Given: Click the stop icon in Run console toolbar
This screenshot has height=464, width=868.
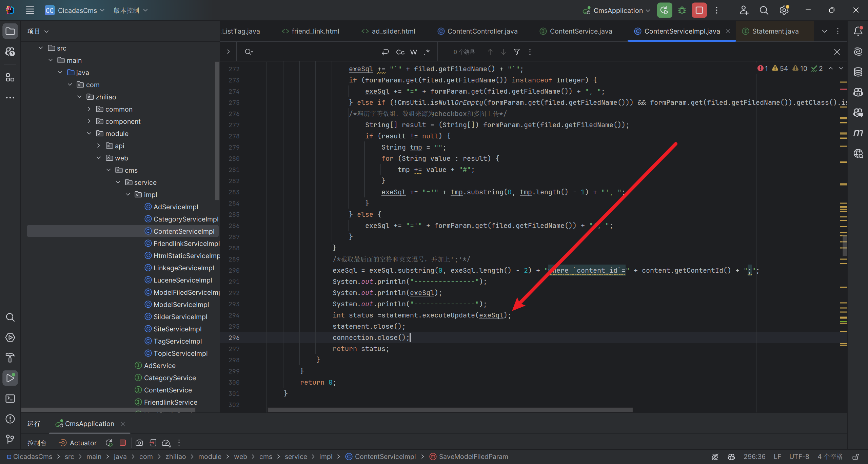Looking at the screenshot, I should [123, 443].
